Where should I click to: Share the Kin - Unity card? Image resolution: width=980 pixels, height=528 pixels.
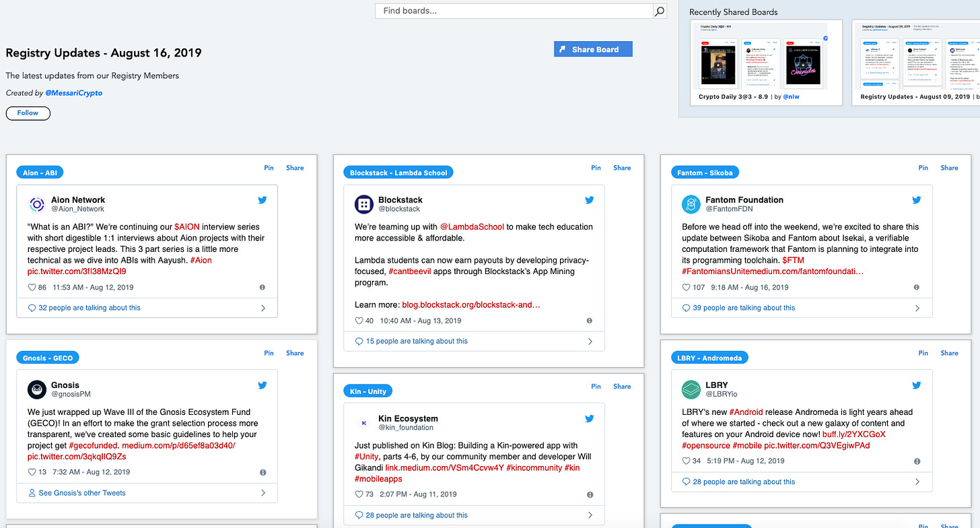(x=622, y=387)
